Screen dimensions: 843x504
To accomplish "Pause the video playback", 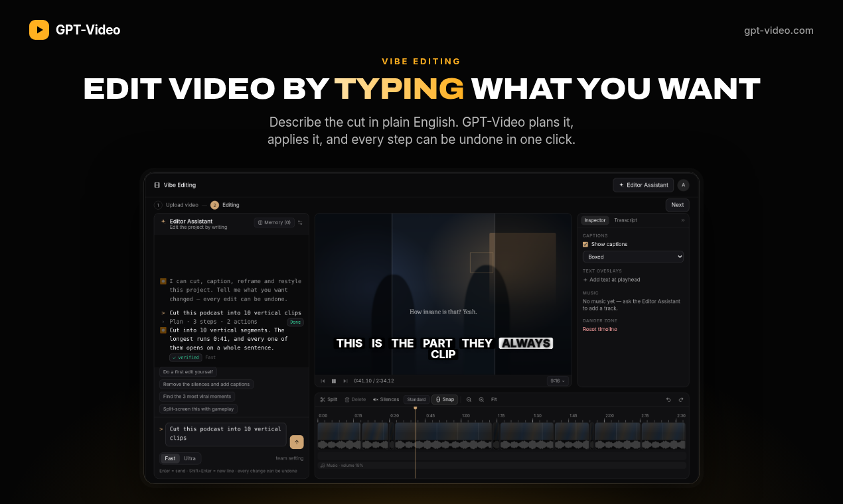I will tap(334, 381).
